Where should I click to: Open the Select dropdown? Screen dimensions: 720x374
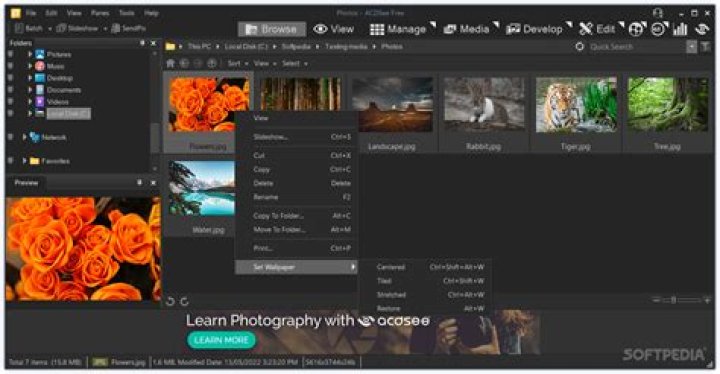[294, 63]
